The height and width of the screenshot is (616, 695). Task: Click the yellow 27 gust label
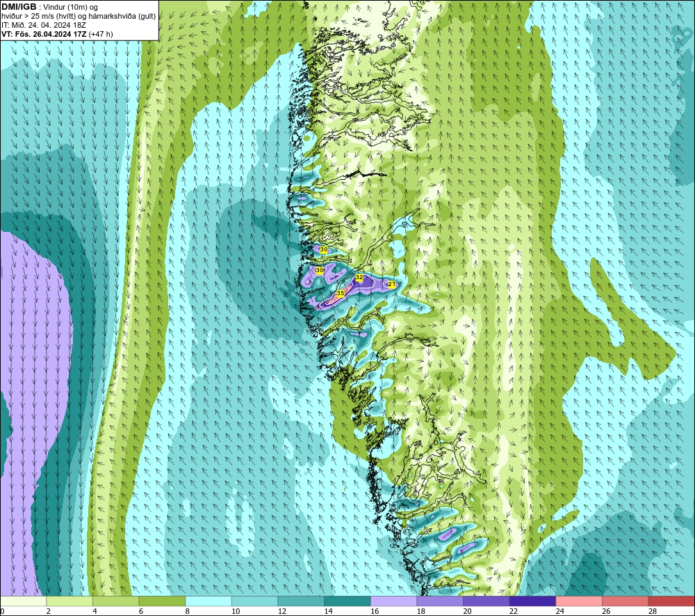click(x=392, y=284)
